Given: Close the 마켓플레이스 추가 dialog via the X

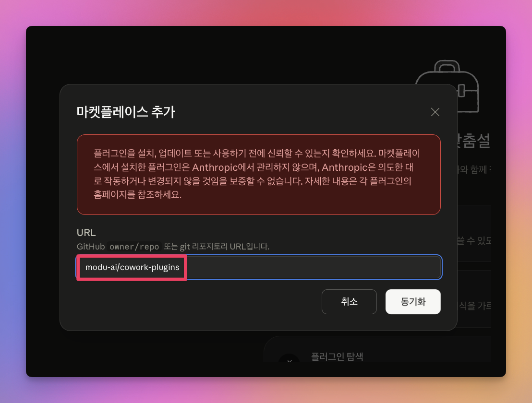Looking at the screenshot, I should coord(435,112).
